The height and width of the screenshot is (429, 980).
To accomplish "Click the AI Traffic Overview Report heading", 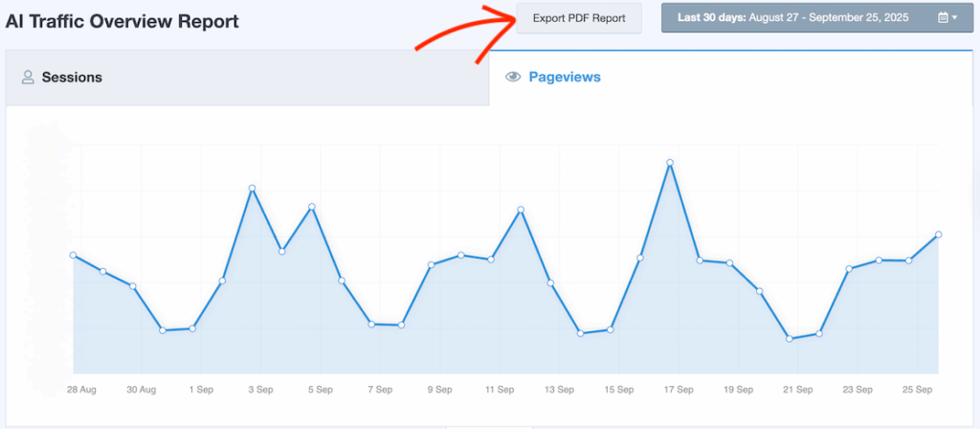I will [x=122, y=21].
